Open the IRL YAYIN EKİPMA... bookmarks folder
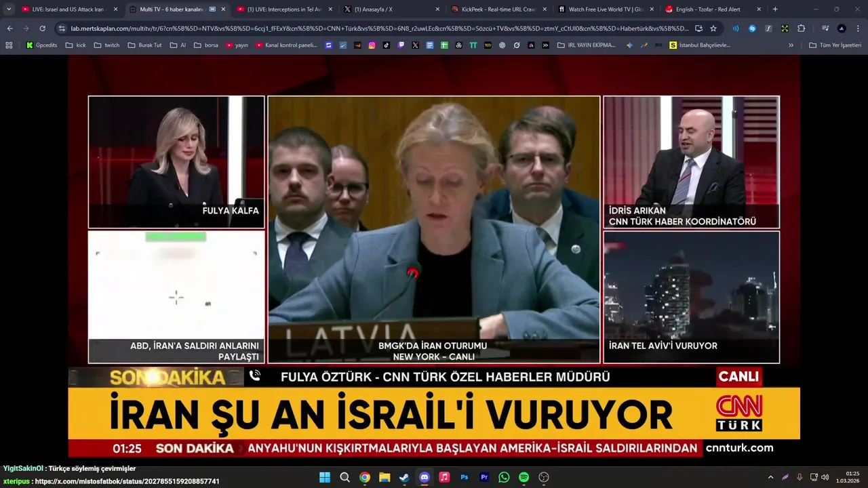 587,45
